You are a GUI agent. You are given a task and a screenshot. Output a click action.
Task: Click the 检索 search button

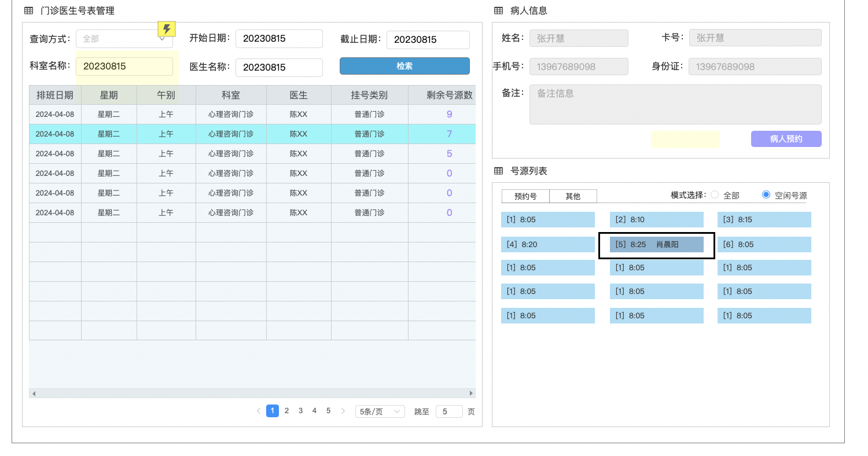[404, 66]
